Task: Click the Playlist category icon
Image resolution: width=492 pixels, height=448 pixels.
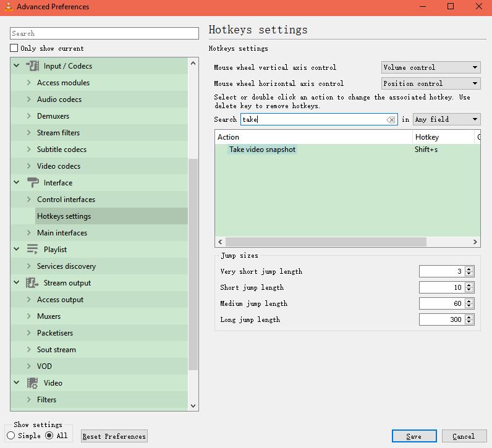Action: 32,249
